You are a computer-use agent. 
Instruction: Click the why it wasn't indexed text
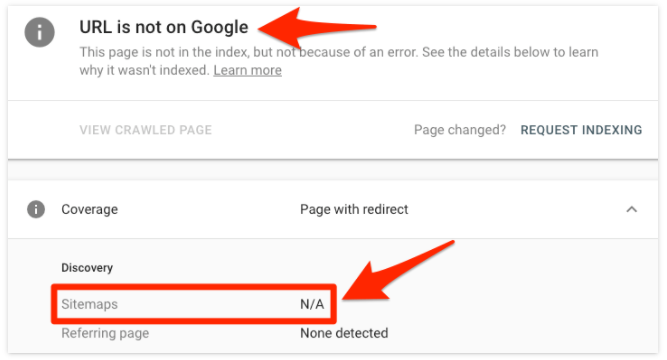[x=145, y=70]
